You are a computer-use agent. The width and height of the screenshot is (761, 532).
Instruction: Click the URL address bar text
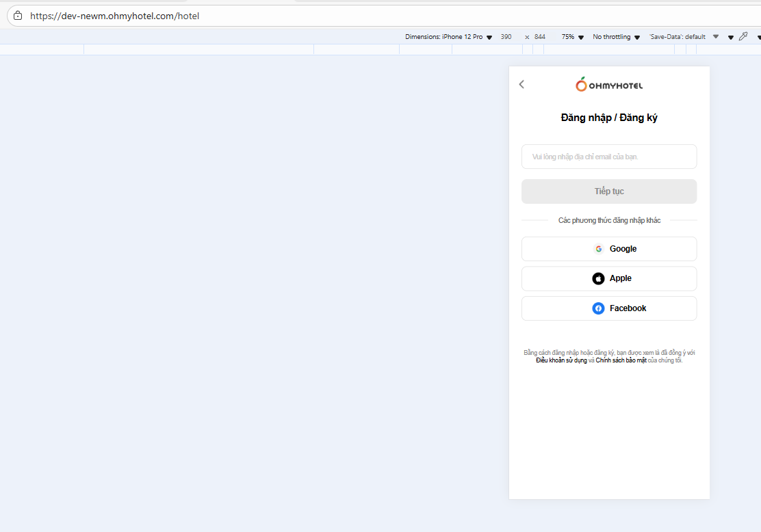pos(114,16)
